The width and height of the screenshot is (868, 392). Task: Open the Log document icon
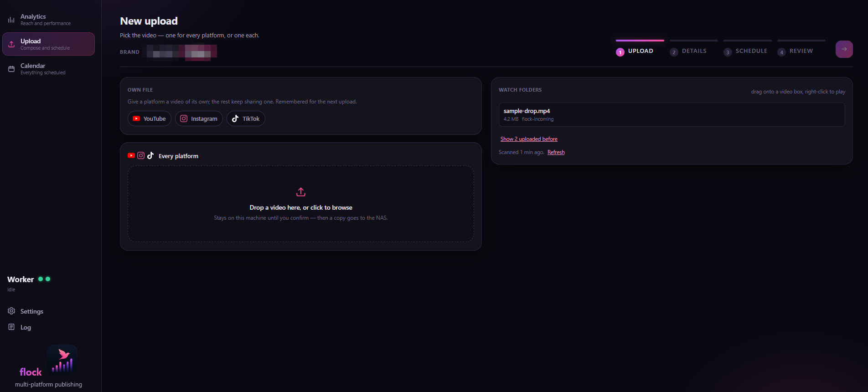pos(11,327)
